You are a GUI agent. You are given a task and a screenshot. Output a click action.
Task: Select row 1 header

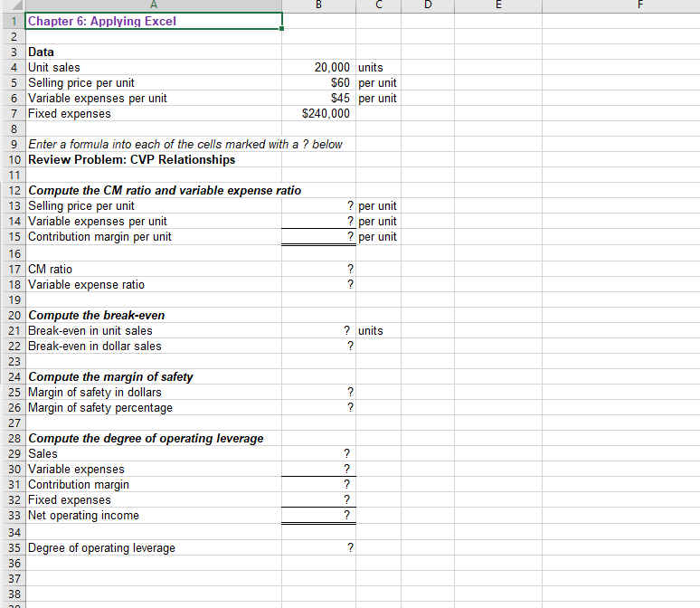14,21
